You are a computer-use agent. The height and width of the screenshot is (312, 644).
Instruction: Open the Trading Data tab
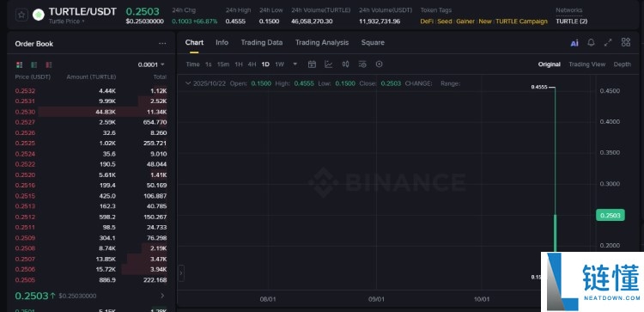coord(262,42)
